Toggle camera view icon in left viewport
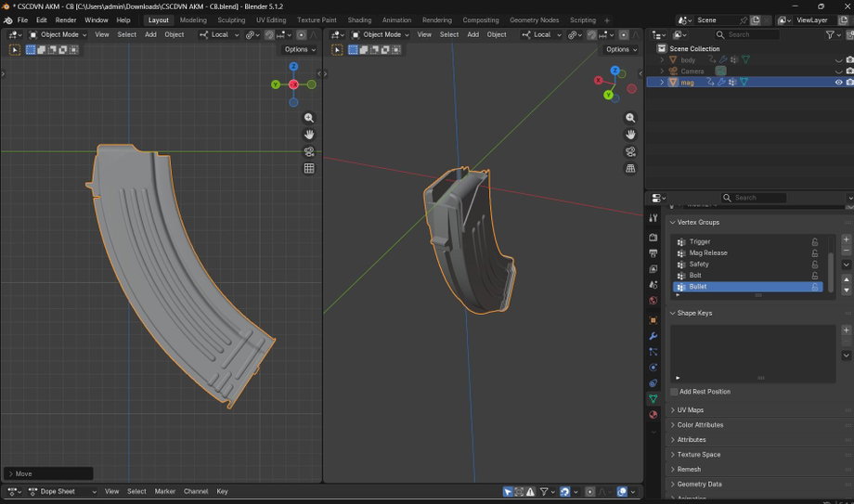 309,151
